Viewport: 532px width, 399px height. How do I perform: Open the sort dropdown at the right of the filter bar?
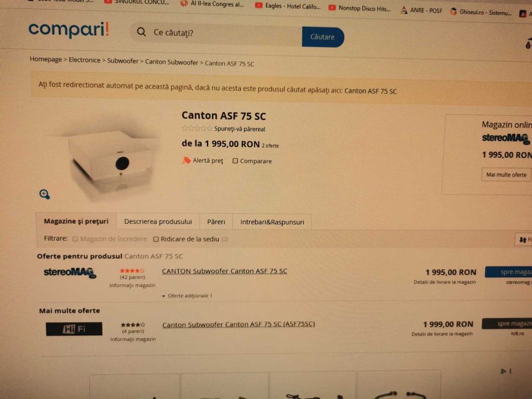[x=524, y=239]
